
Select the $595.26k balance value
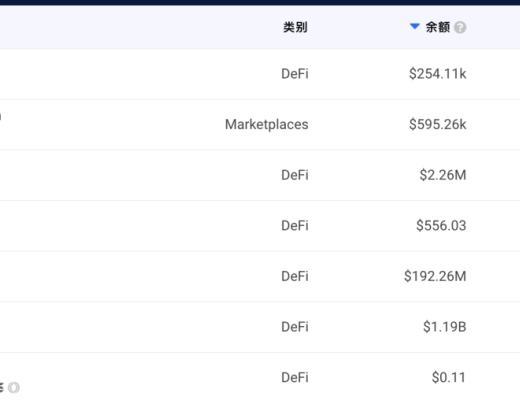point(438,124)
